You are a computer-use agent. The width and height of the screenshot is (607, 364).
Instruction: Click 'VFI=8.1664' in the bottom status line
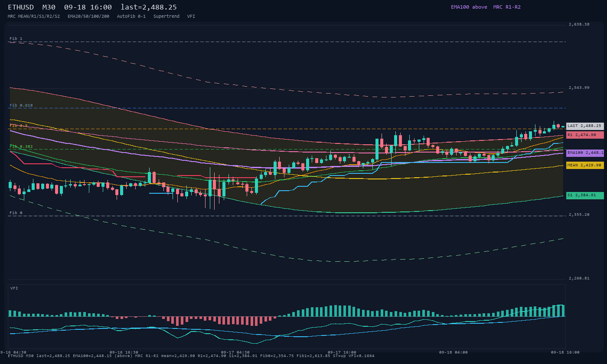tap(361, 356)
